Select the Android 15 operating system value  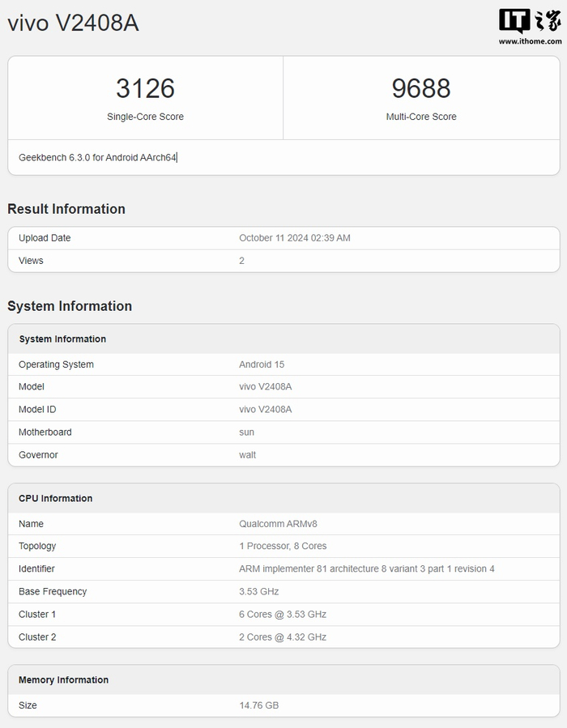coord(262,364)
